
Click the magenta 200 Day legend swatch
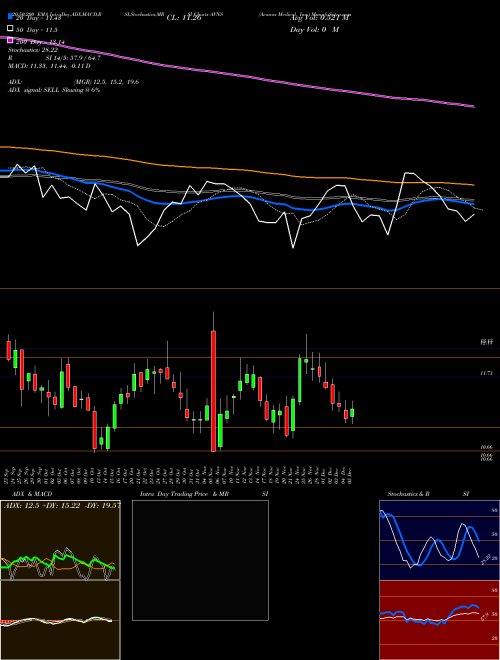[x=10, y=41]
